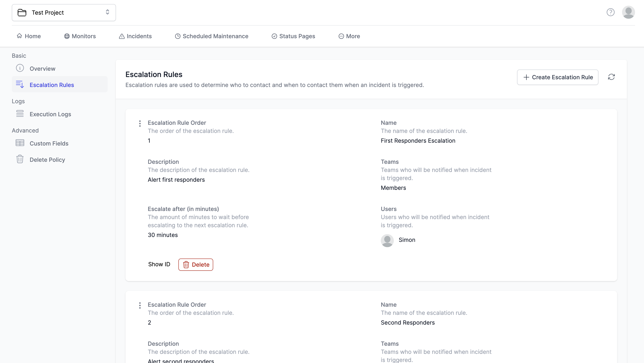
Task: Open the Incidents tab
Action: pos(135,36)
